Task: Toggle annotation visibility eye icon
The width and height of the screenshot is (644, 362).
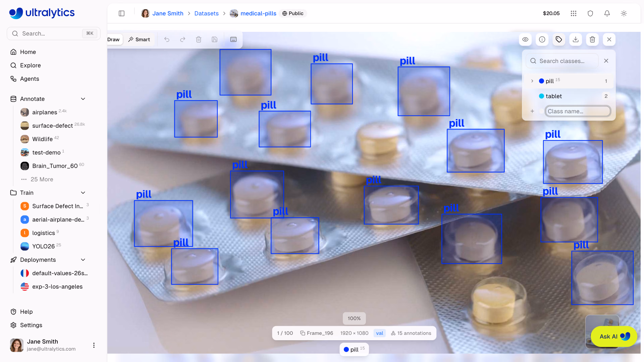Action: pyautogui.click(x=525, y=40)
